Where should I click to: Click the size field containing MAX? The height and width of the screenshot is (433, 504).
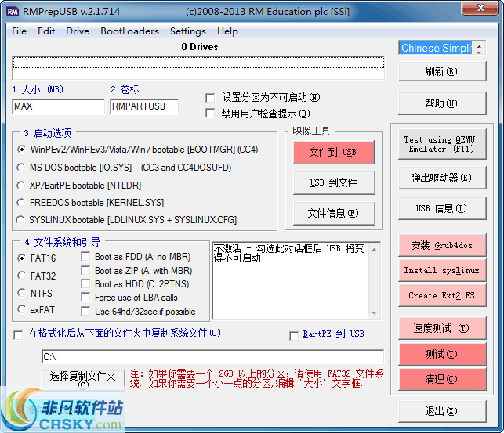coord(59,106)
